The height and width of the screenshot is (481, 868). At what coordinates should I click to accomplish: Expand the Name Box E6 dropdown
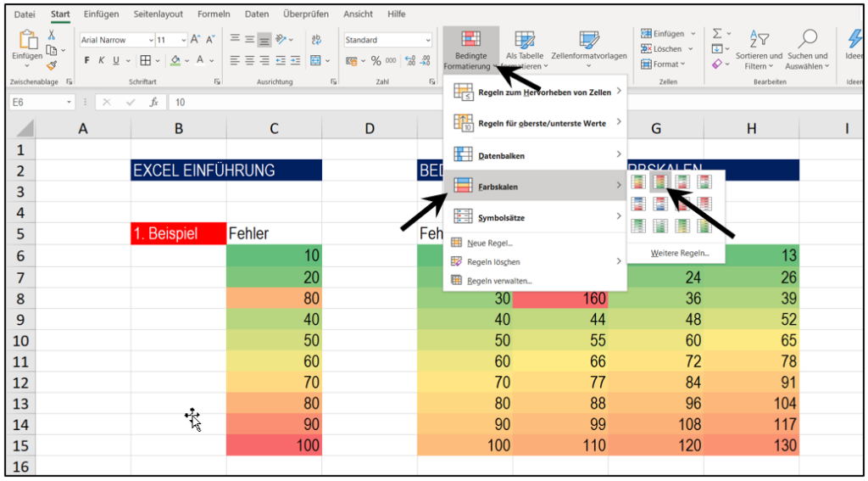(x=70, y=103)
